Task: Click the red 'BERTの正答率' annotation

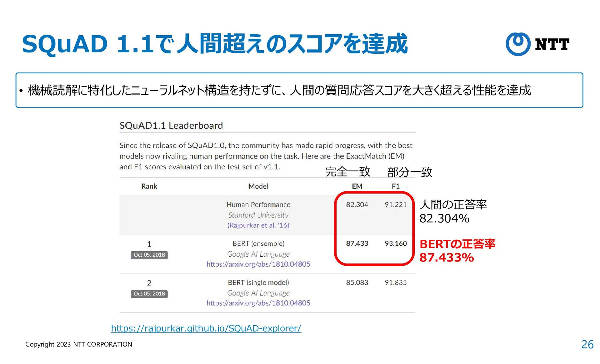Action: [x=457, y=244]
